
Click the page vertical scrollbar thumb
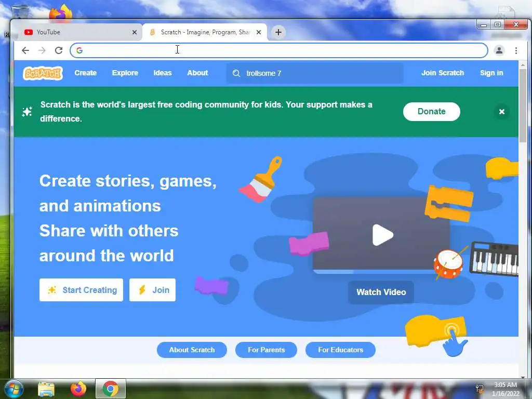[x=523, y=105]
